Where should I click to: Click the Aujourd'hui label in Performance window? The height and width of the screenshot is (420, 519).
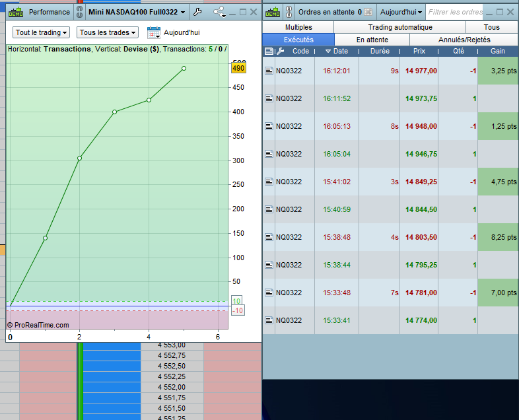182,32
